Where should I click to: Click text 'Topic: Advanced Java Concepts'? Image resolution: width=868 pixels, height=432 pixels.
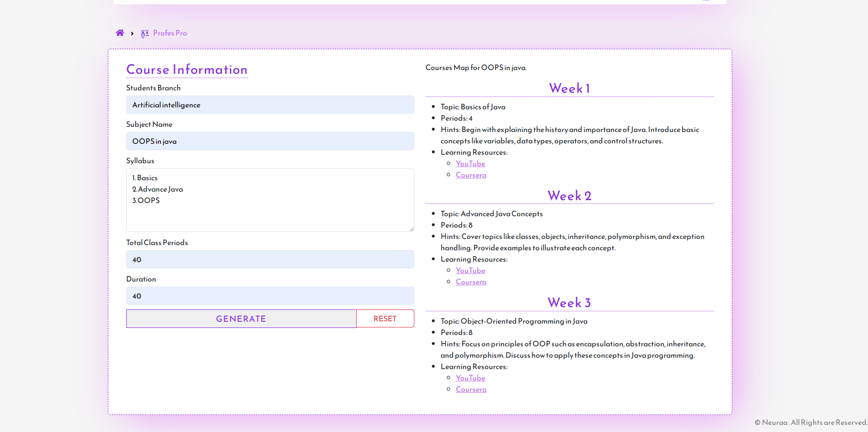click(492, 214)
